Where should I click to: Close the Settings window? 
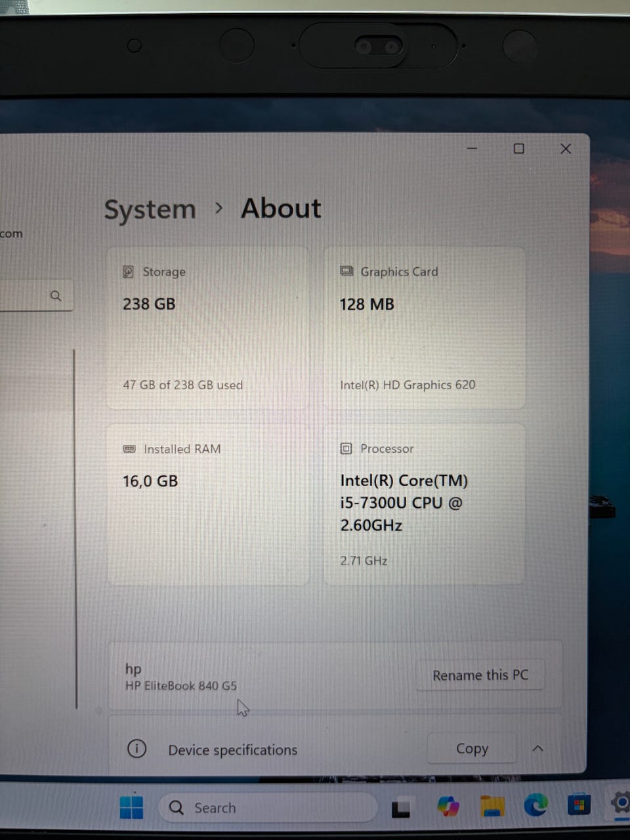tap(566, 149)
